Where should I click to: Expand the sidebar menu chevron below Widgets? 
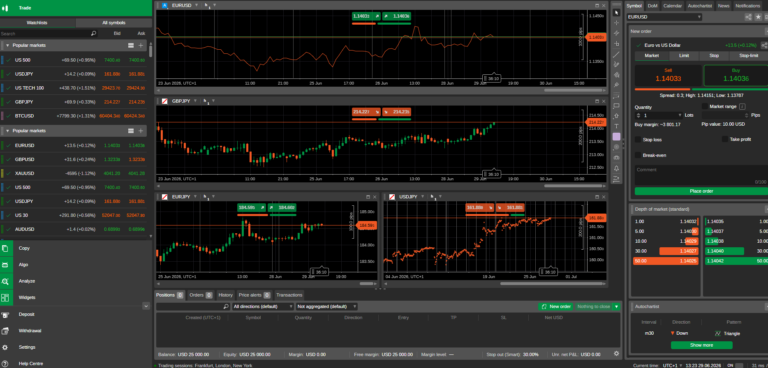point(146,306)
